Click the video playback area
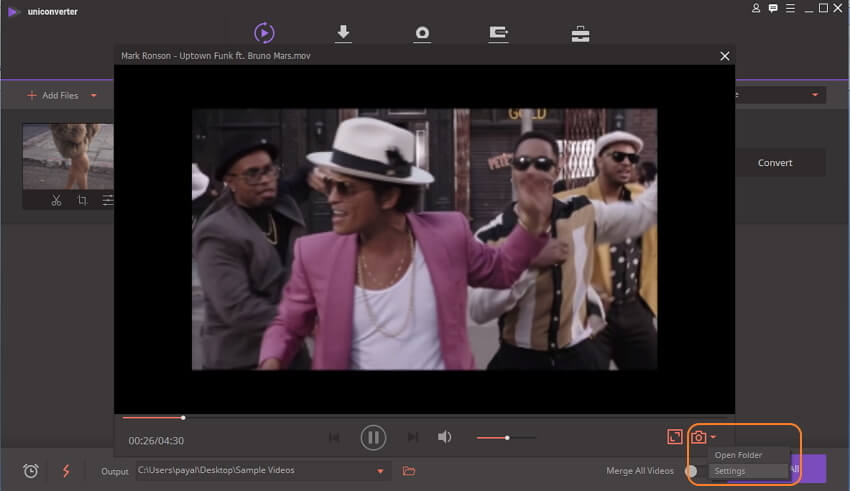Screen dimensions: 850x491 [424, 239]
